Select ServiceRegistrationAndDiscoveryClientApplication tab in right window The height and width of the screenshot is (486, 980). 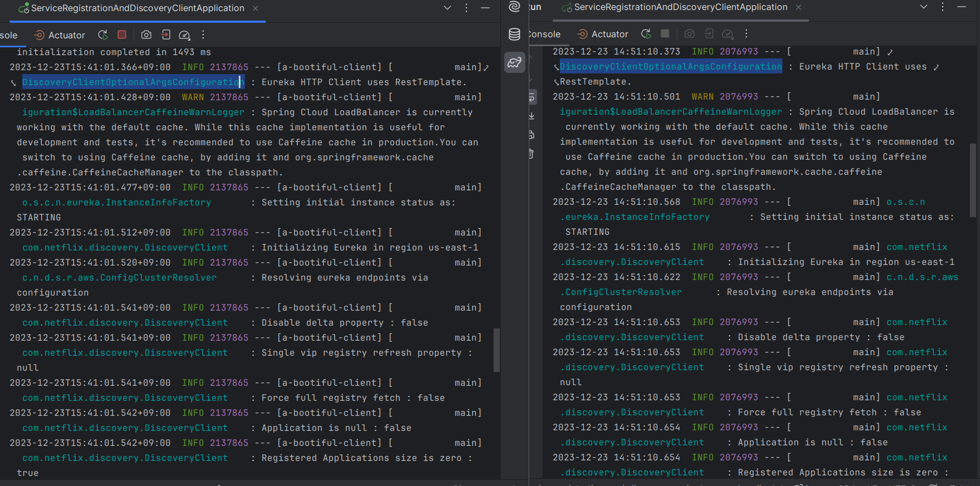coord(674,7)
